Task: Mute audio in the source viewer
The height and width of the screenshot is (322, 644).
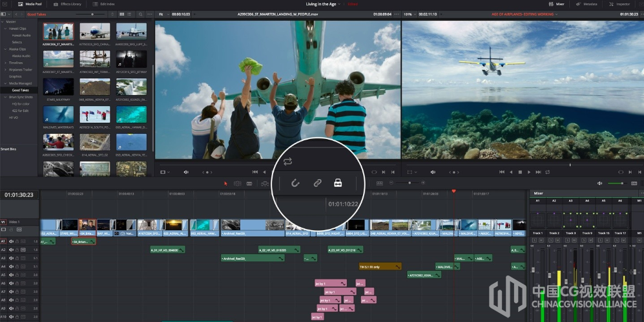Action: 186,172
